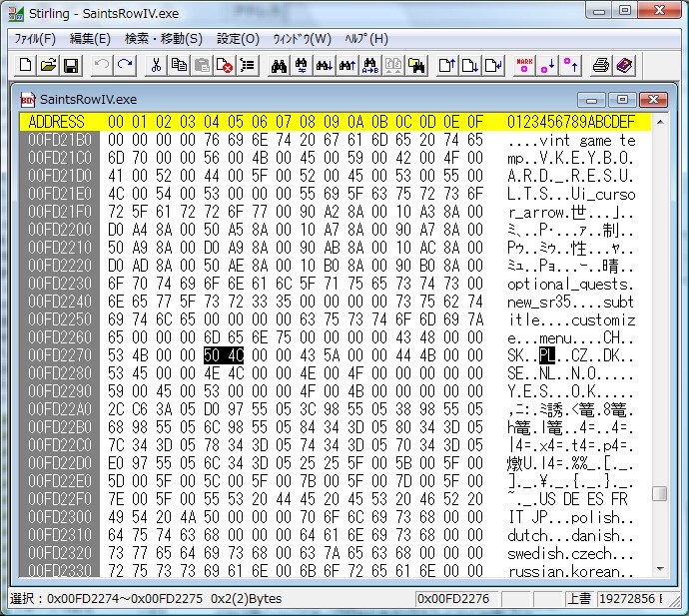Delete selection with the red X page icon
The image size is (689, 616).
tap(225, 66)
